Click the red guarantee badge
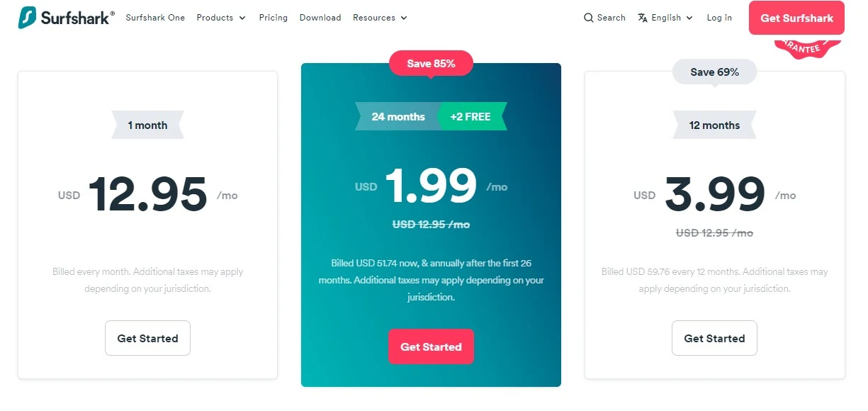 (808, 47)
